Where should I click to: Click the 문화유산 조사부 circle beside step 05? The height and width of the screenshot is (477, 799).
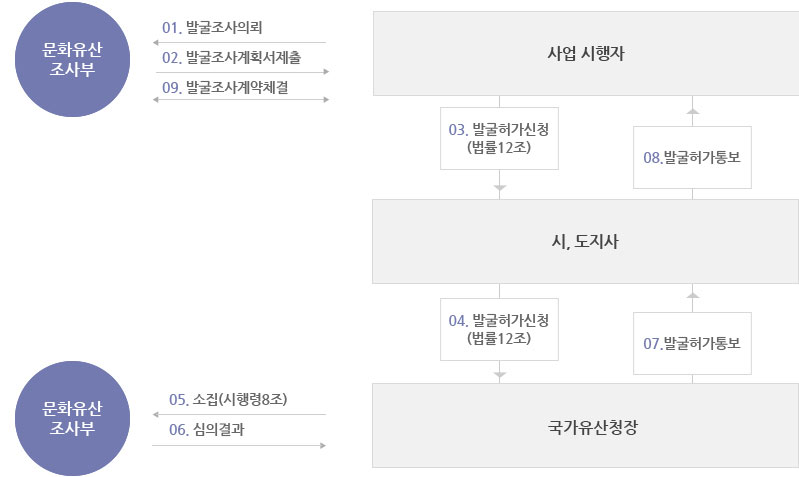[x=76, y=417]
